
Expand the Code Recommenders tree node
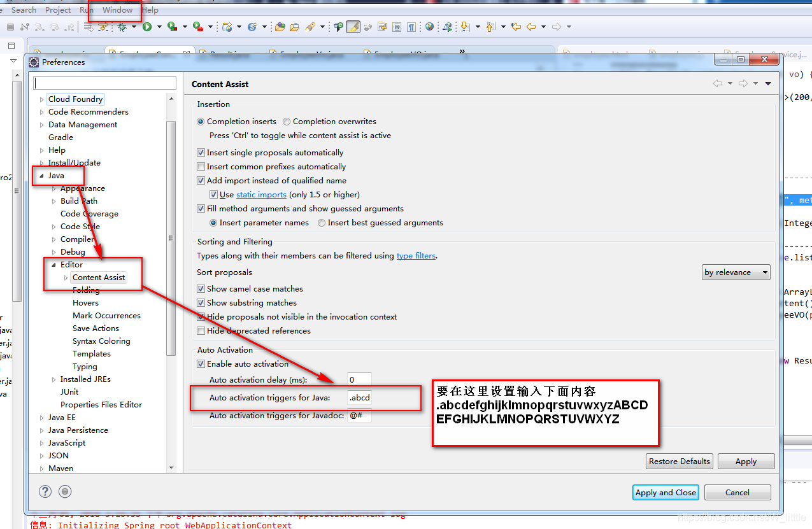42,112
